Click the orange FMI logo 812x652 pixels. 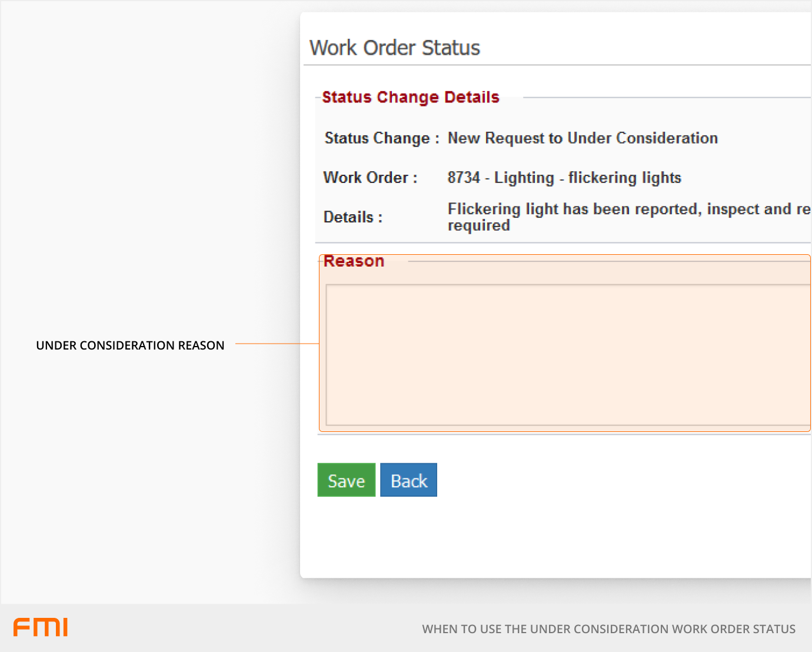click(41, 627)
